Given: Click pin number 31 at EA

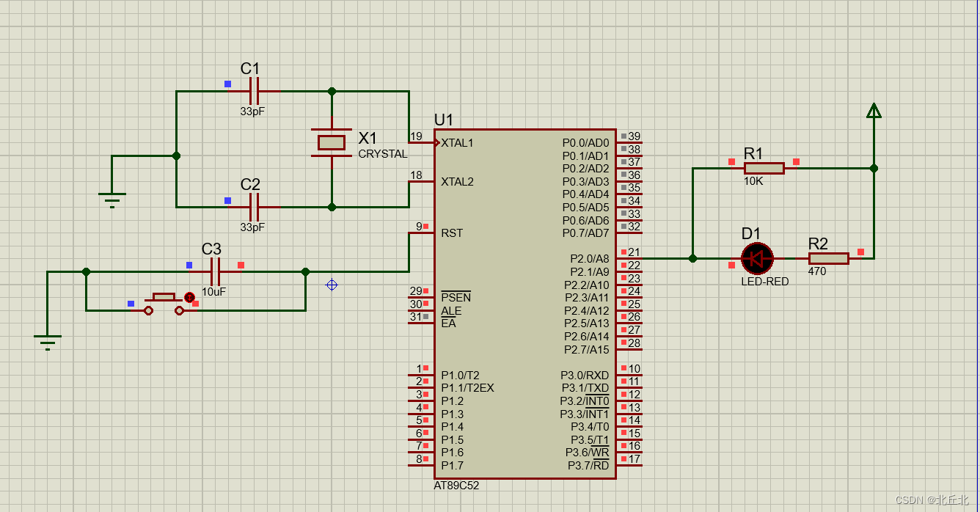Looking at the screenshot, I should pos(416,317).
